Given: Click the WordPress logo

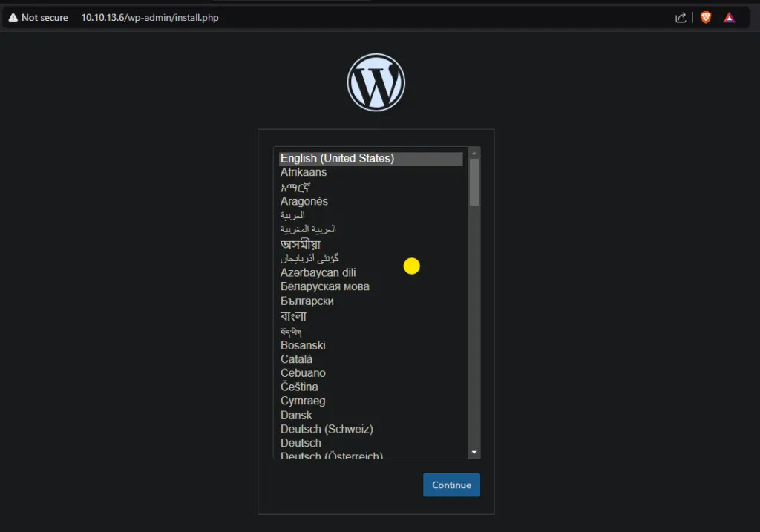Looking at the screenshot, I should [x=376, y=81].
